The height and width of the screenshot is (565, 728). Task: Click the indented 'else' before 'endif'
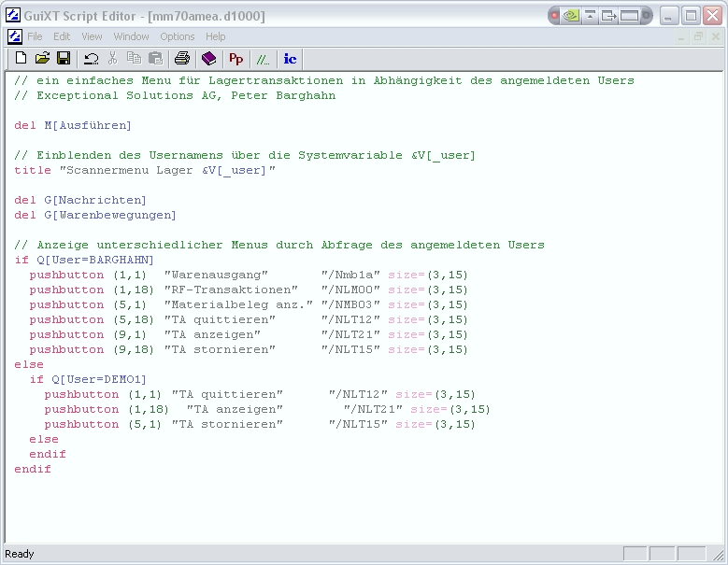[44, 439]
